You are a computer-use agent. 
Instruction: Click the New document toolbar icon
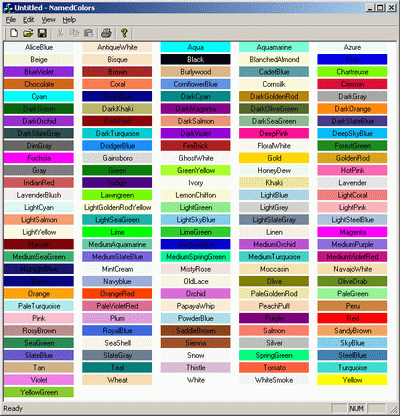click(14, 33)
